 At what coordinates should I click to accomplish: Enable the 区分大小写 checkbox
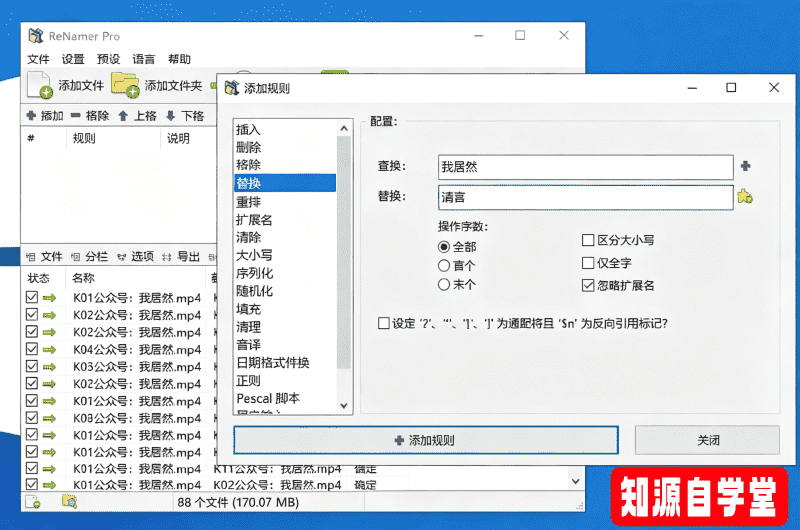[588, 240]
